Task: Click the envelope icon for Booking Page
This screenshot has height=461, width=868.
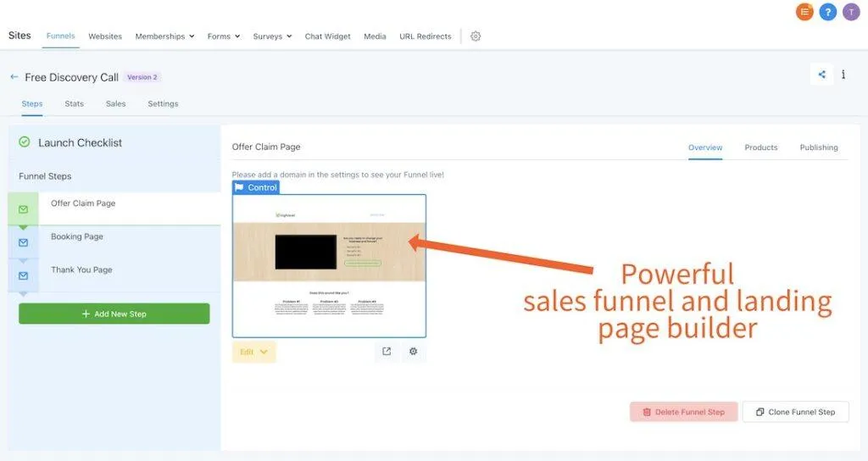Action: (x=23, y=242)
